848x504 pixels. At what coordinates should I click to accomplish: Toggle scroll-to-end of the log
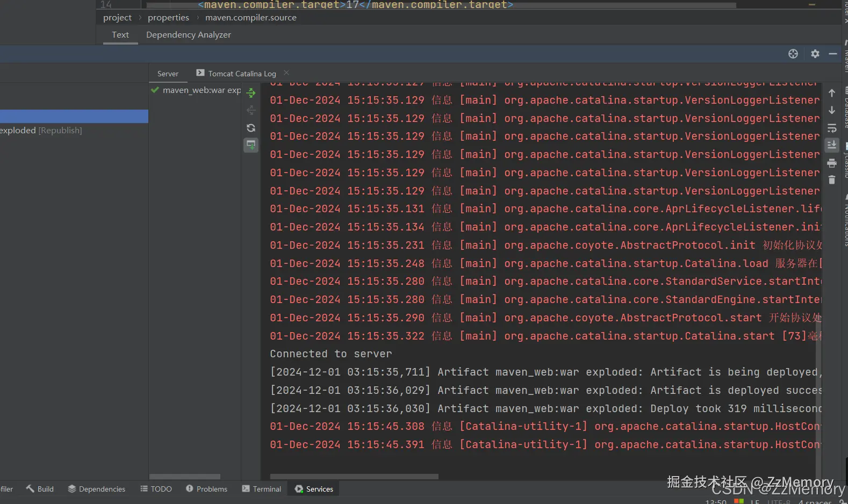(x=831, y=145)
